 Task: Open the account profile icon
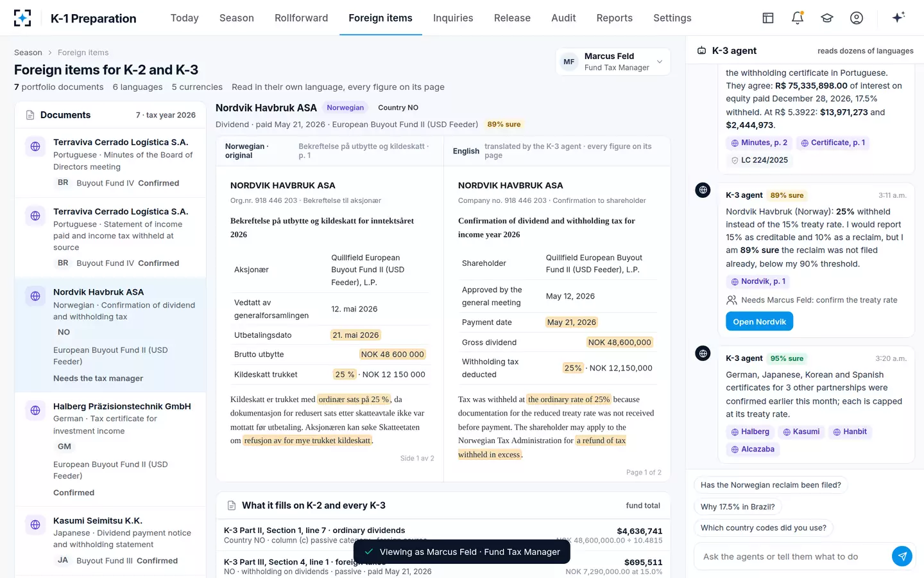tap(857, 18)
